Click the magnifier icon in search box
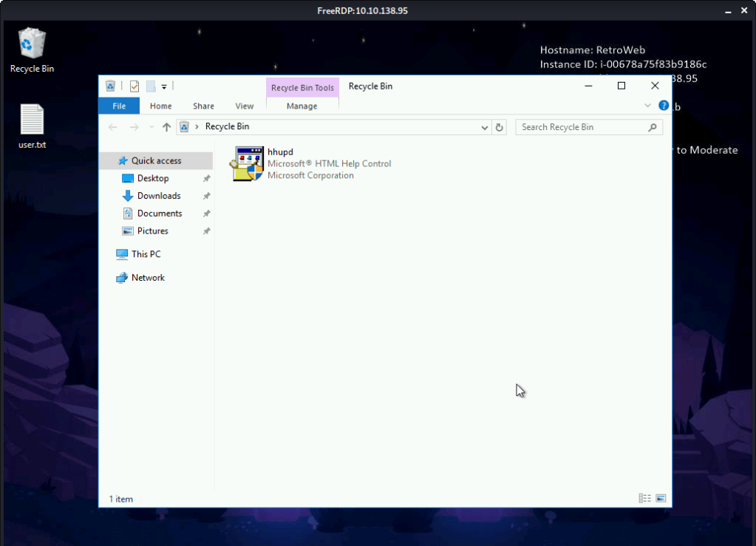This screenshot has height=546, width=756. 653,127
